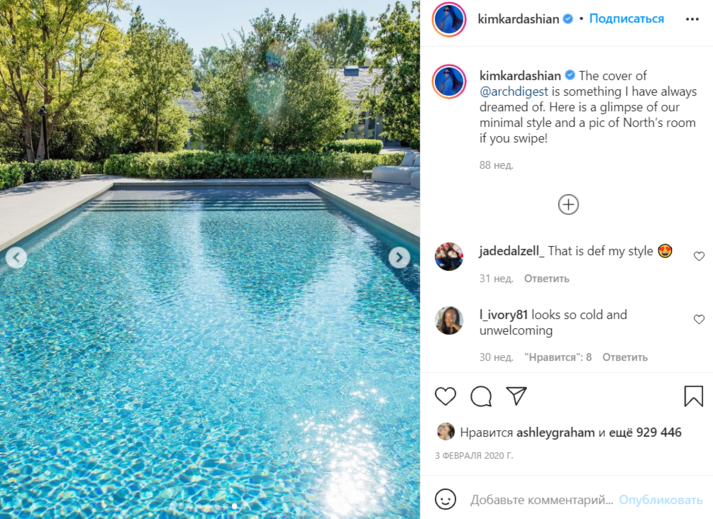Reply to jadedalzell_'s comment via Ответить

[547, 278]
